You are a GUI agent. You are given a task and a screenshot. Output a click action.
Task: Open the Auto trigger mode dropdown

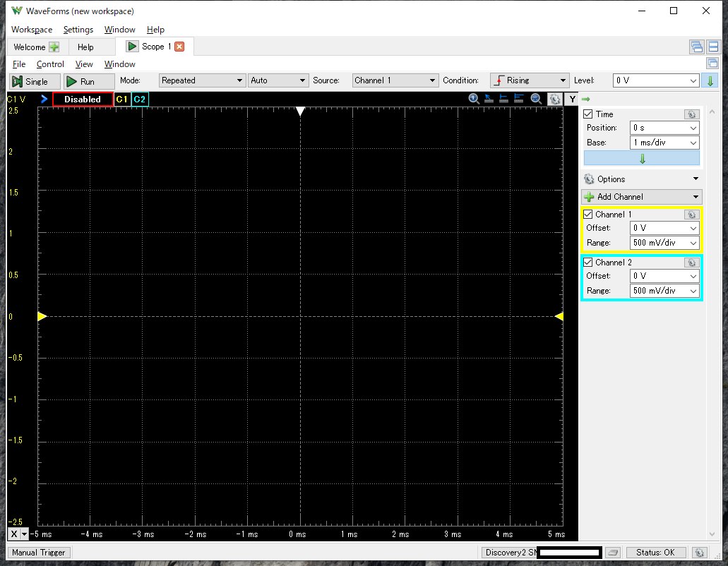(x=278, y=80)
